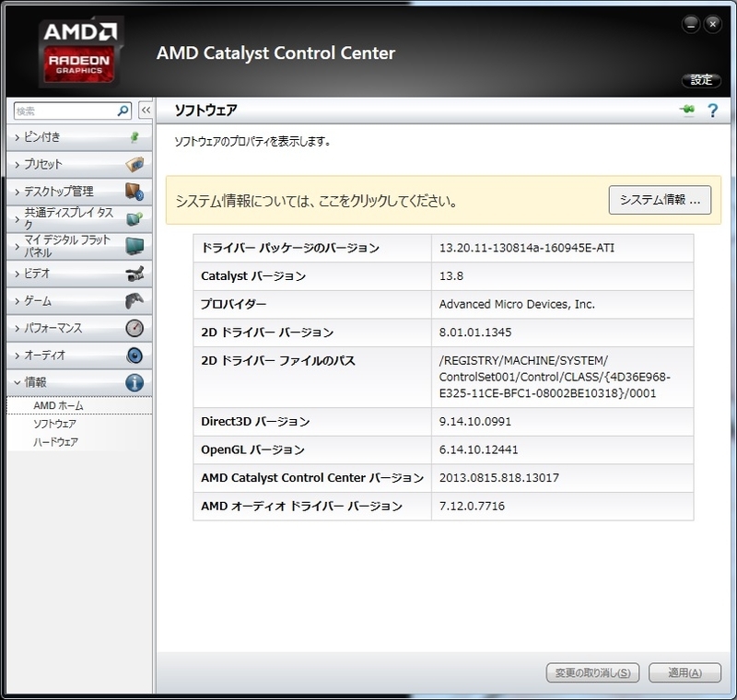
Task: Expand the デスクトップ管理 section
Action: pyautogui.click(x=79, y=192)
